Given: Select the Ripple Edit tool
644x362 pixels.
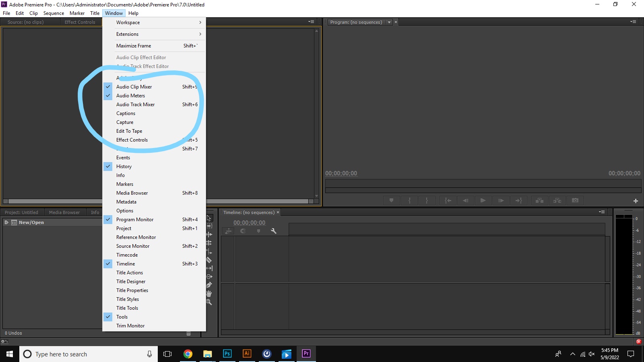Looking at the screenshot, I should tap(209, 234).
